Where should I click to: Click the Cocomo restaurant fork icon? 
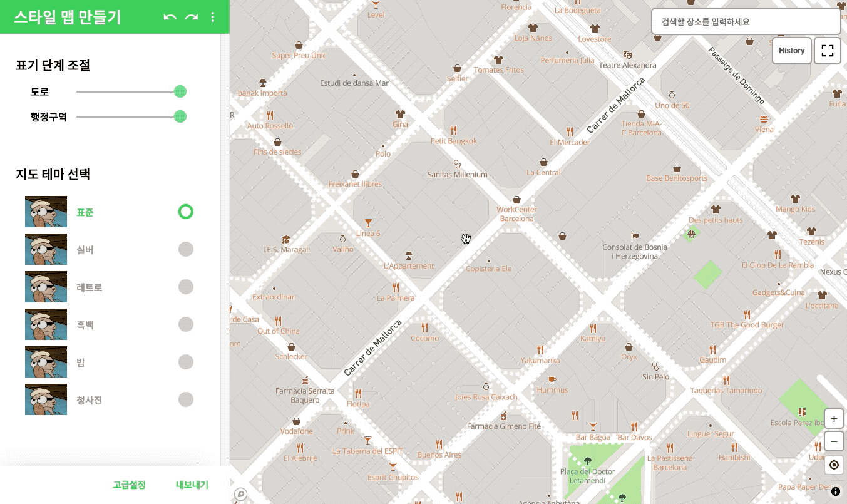[425, 327]
